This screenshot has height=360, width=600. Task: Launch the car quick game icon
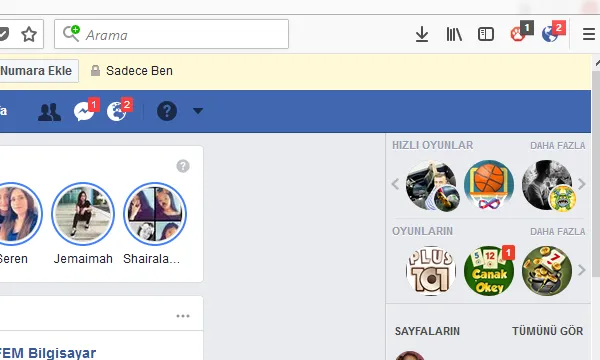(432, 185)
